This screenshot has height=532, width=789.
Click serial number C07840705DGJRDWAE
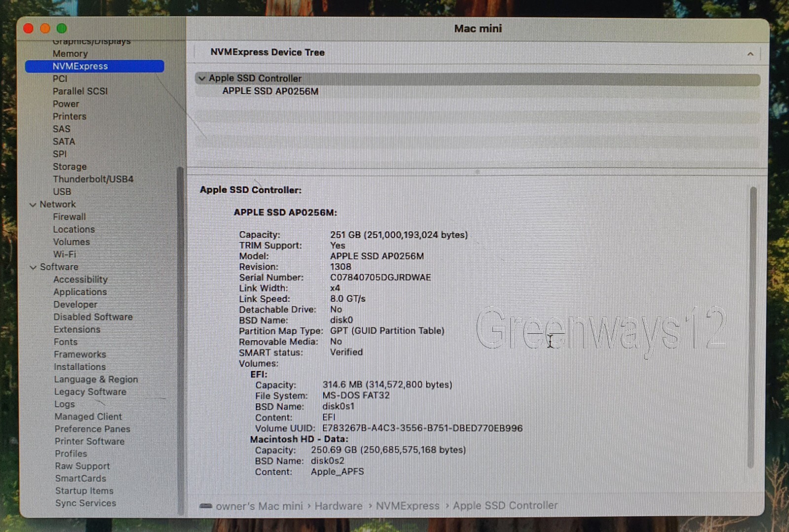[x=381, y=278]
